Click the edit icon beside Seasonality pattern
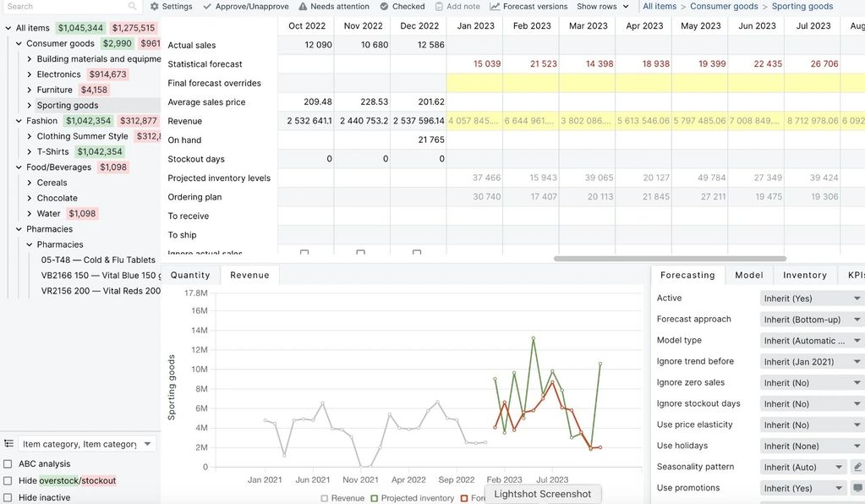Image resolution: width=865 pixels, height=504 pixels. [x=857, y=467]
